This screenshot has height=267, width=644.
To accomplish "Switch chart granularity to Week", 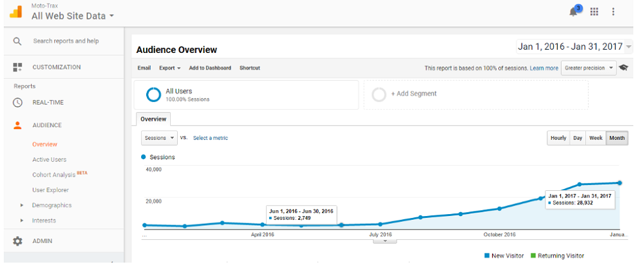I will [x=596, y=138].
